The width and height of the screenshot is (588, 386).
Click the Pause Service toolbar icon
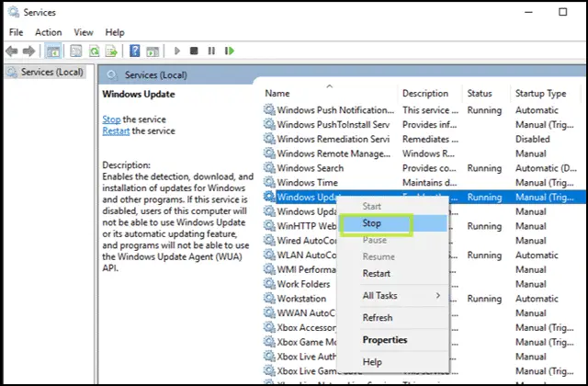pos(211,51)
